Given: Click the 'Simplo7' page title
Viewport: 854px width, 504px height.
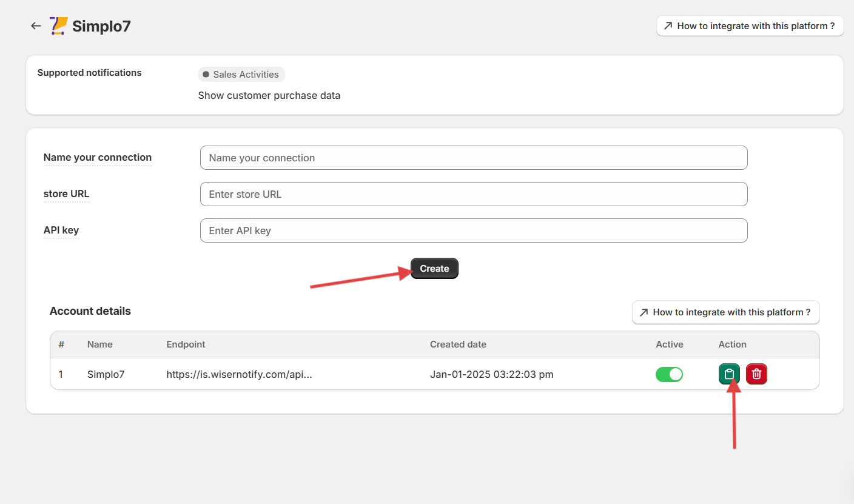Looking at the screenshot, I should [101, 26].
